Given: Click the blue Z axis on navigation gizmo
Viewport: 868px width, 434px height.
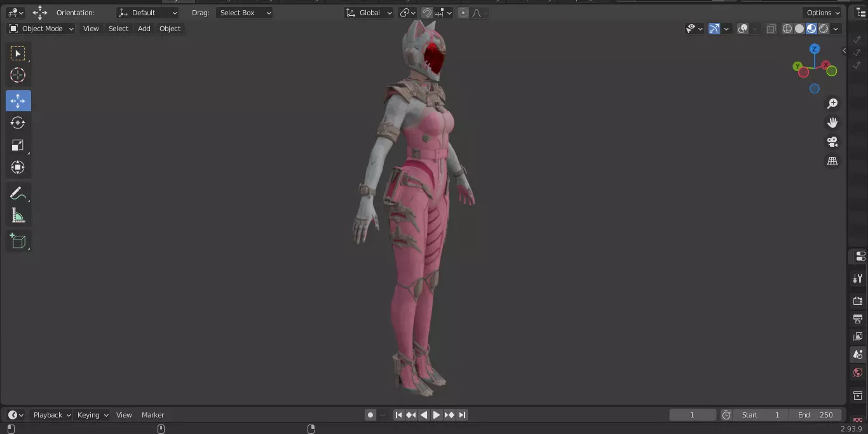Looking at the screenshot, I should 815,49.
